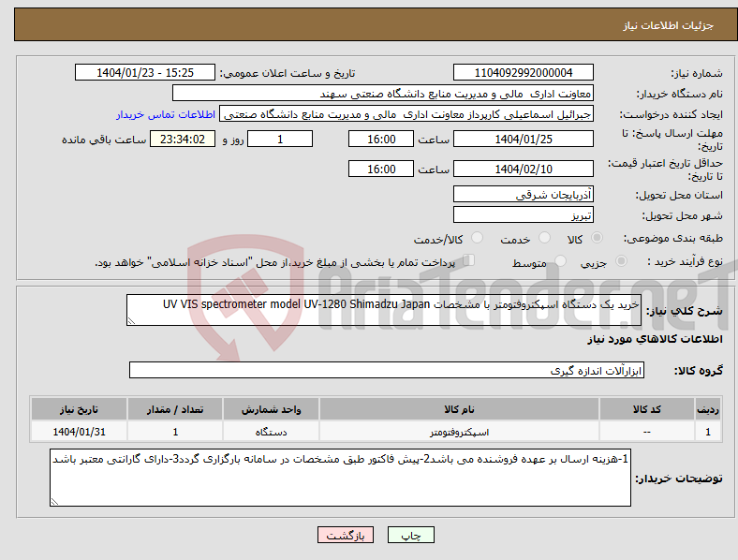Click the واحد شمارش column header

pos(271,409)
